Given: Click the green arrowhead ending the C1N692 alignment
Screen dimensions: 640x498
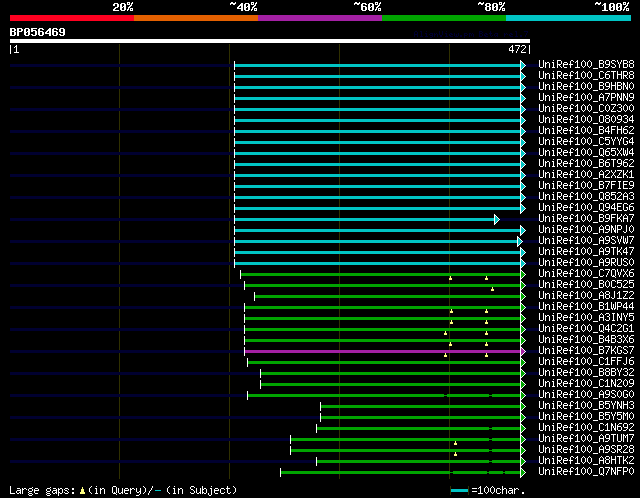Looking at the screenshot, I should (523, 429).
